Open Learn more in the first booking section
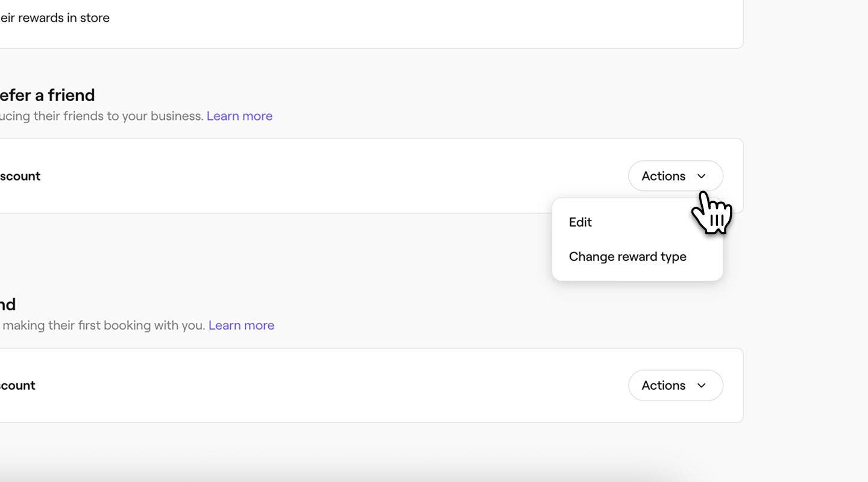Viewport: 868px width, 482px height. click(x=241, y=325)
